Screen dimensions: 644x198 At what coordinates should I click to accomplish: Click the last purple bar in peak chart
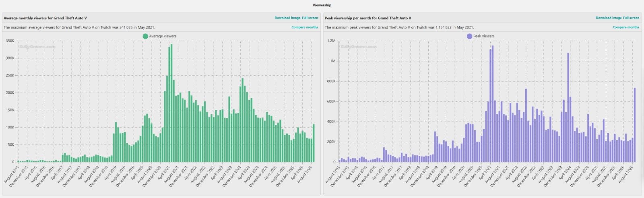635,125
